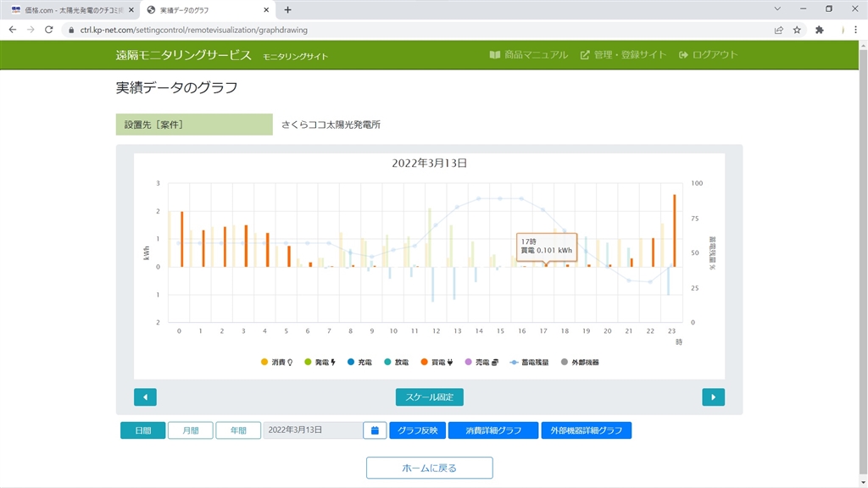The image size is (868, 488).
Task: Show previous day with left arrow button
Action: [x=145, y=396]
